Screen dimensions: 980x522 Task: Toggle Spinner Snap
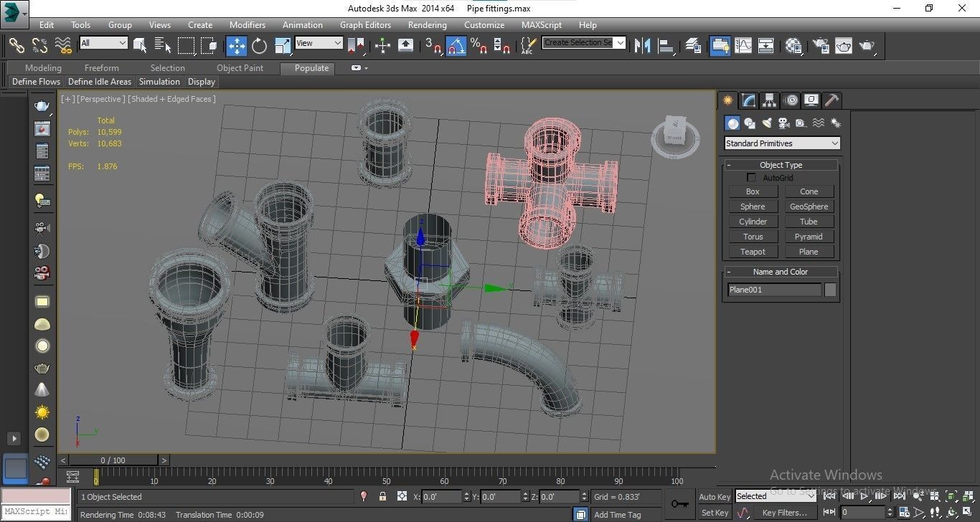[503, 46]
